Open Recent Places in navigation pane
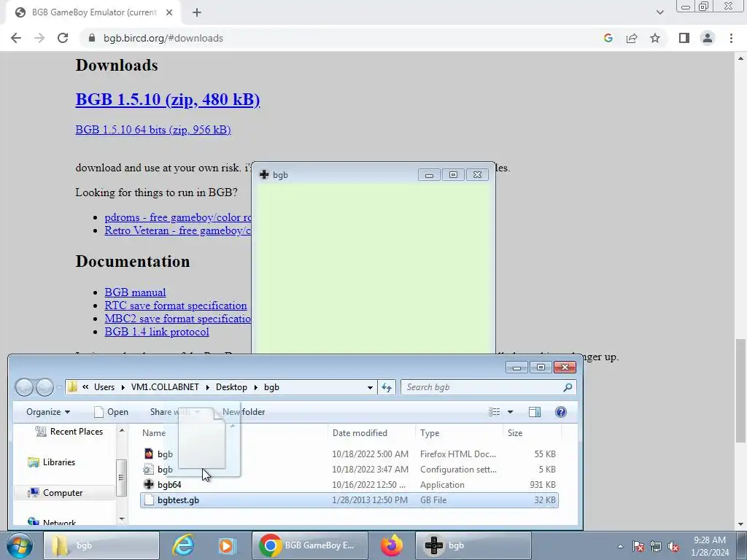Image resolution: width=747 pixels, height=560 pixels. tap(69, 432)
